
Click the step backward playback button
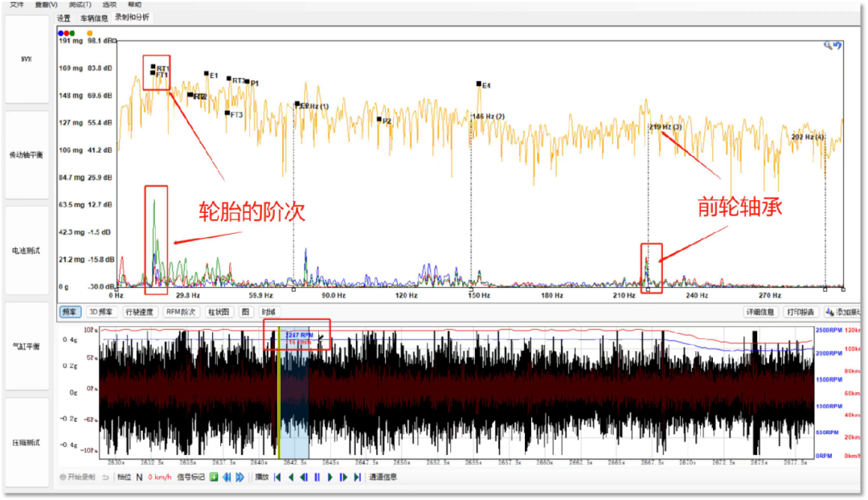point(304,477)
